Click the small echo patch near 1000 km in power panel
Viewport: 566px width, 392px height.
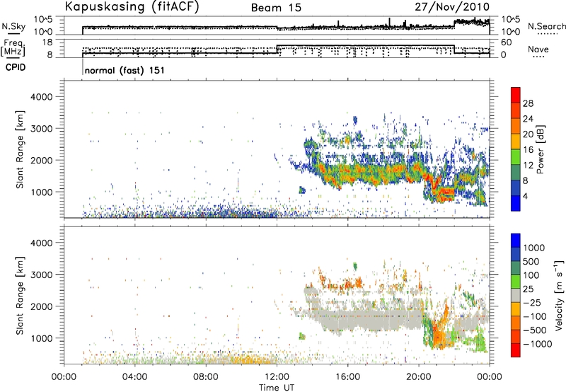(302, 190)
